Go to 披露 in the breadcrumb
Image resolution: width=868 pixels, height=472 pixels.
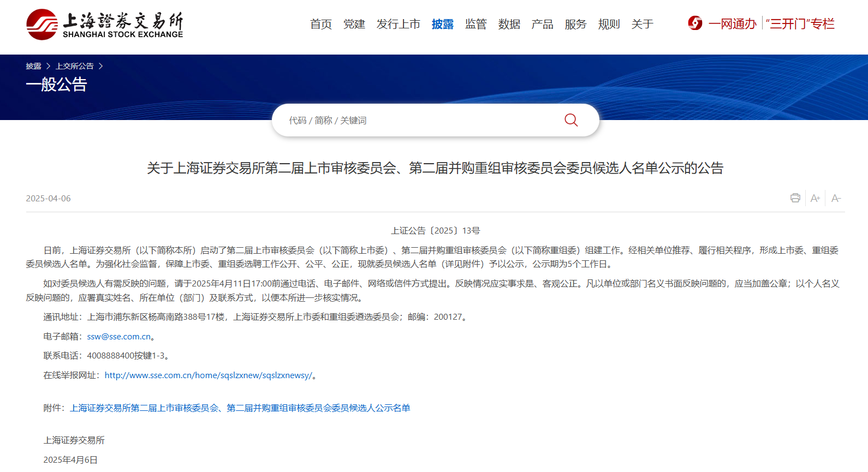pyautogui.click(x=33, y=66)
